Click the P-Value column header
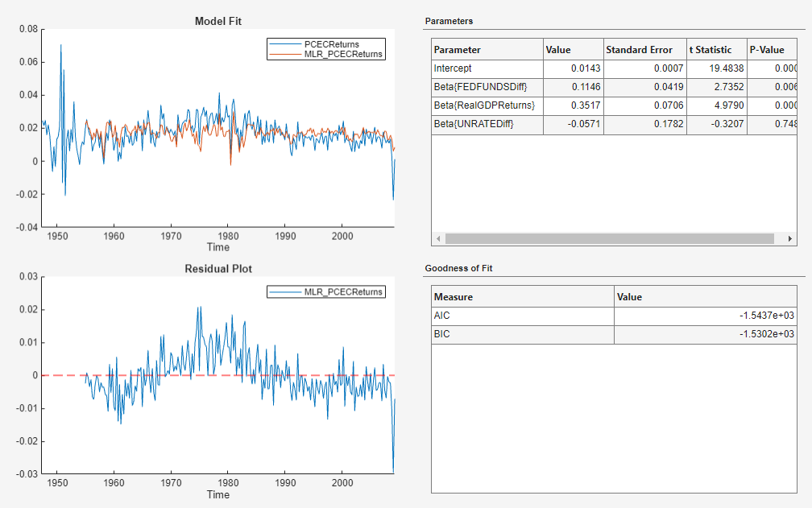Screen dimensions: 812x508 click(764, 49)
